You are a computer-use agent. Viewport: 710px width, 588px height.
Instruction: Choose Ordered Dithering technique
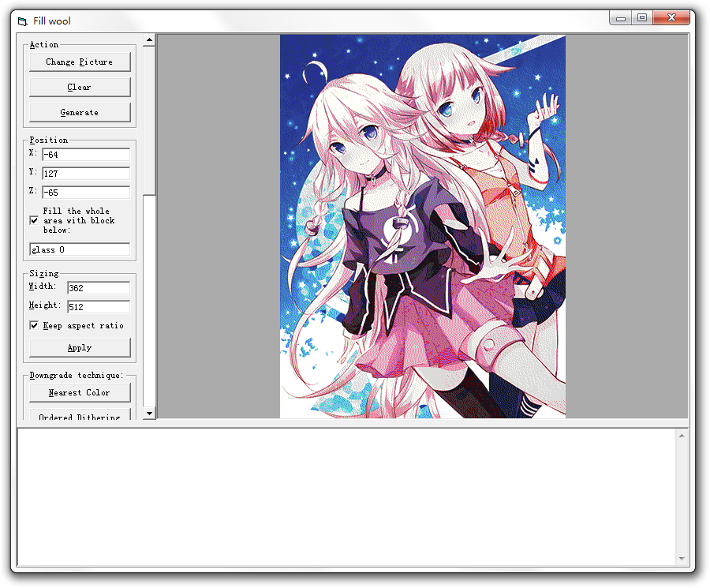(x=80, y=415)
